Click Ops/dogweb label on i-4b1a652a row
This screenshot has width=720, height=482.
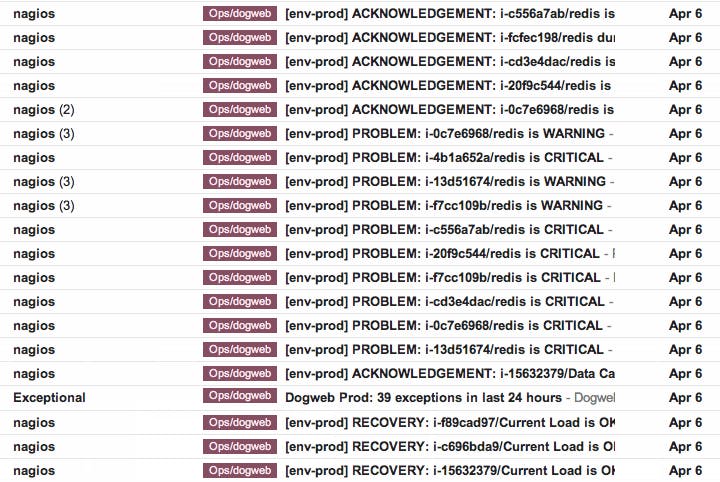coord(240,157)
